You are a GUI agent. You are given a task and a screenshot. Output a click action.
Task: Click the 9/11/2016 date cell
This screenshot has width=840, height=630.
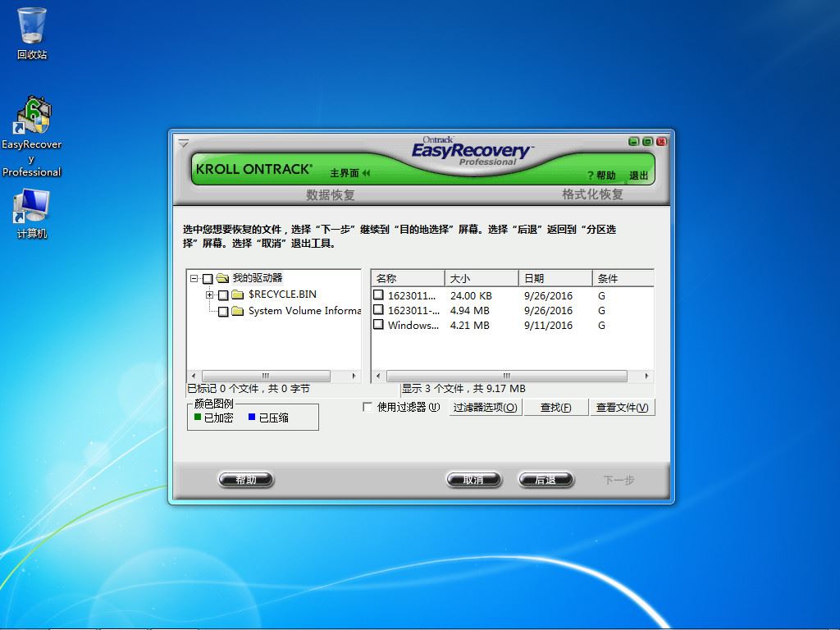tap(548, 325)
